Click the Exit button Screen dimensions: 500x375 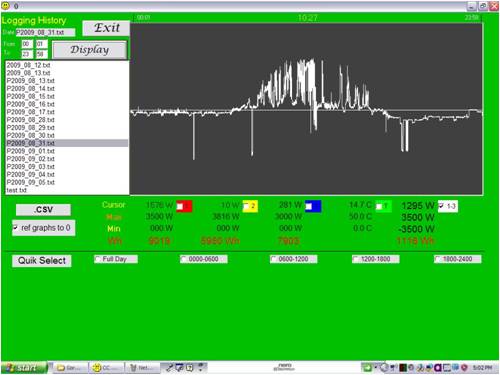click(x=106, y=28)
